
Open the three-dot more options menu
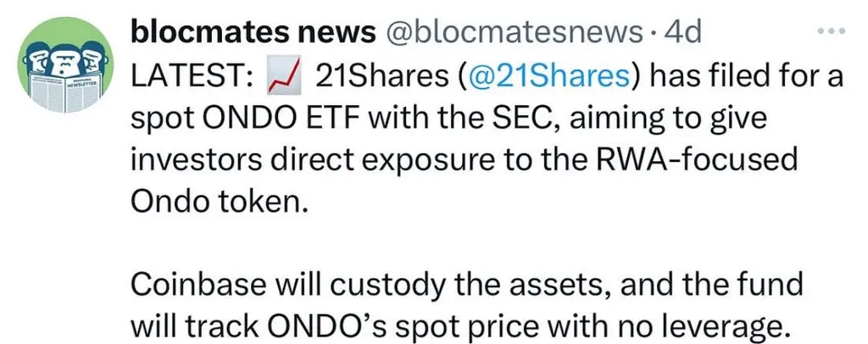click(832, 31)
